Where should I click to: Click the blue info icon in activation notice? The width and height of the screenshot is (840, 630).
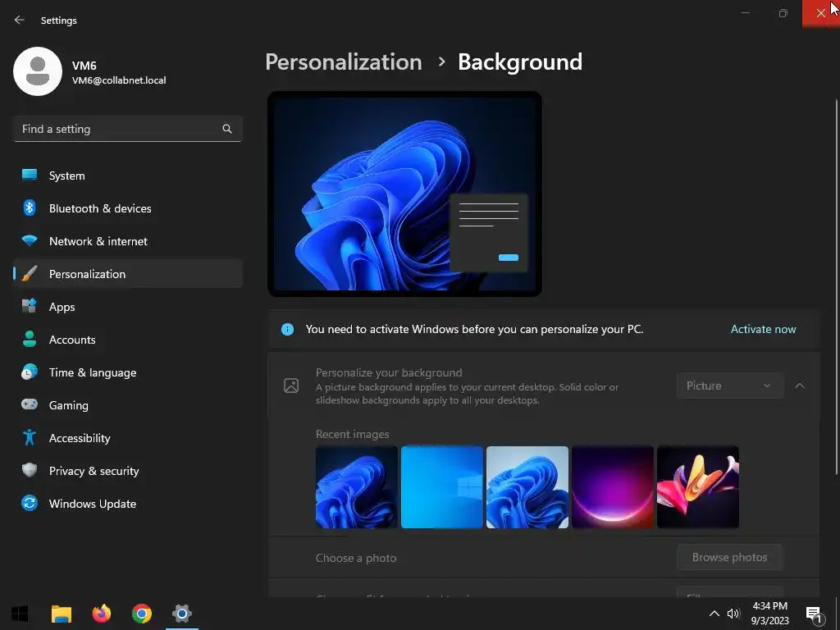[x=288, y=330]
